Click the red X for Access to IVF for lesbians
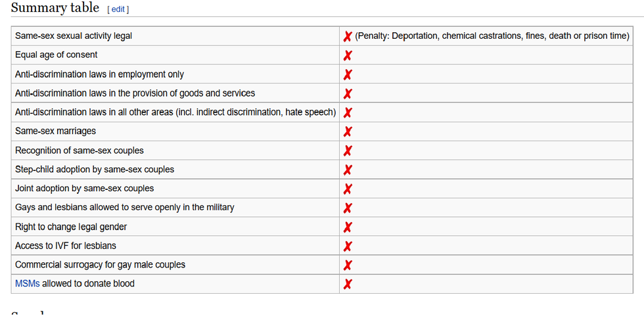This screenshot has height=322, width=644. point(348,246)
